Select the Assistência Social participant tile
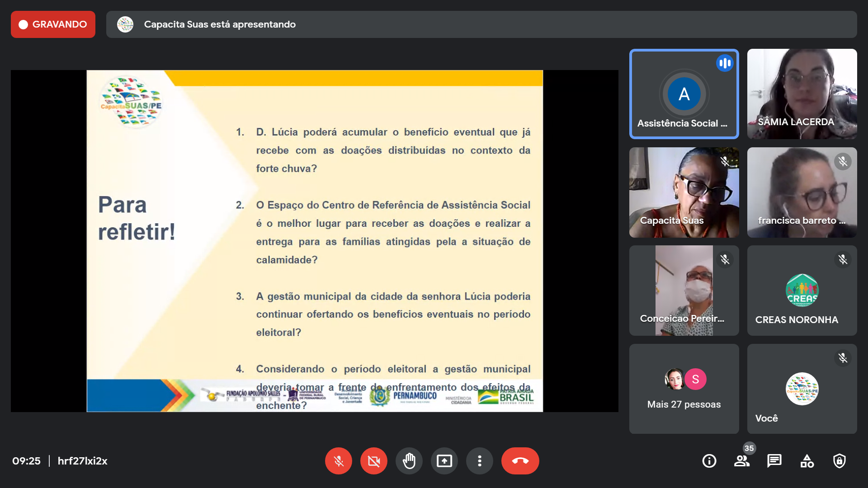Viewport: 868px width, 488px height. tap(684, 94)
